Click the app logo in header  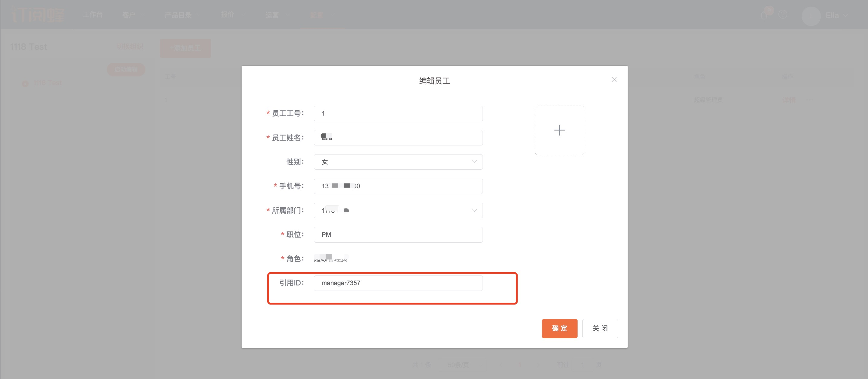point(38,15)
